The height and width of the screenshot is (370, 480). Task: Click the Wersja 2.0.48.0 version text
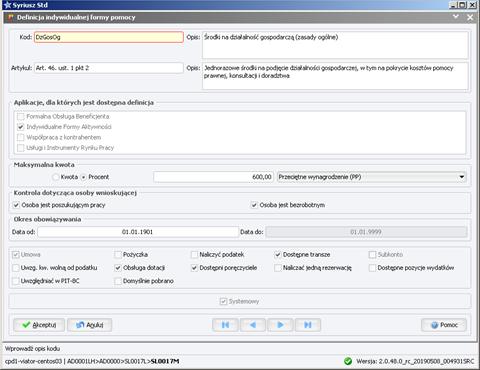coord(415,361)
